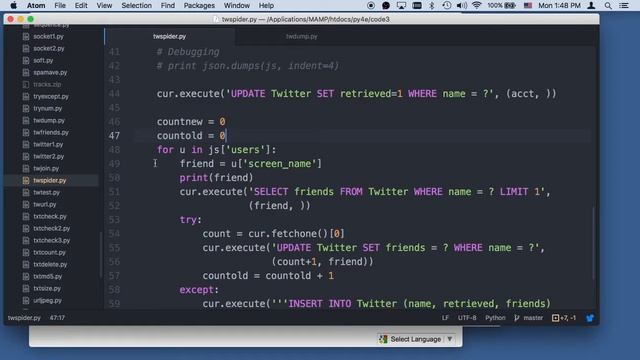Open txtcheck.py in the tree view
Screen dimensions: 640x360
pos(50,216)
